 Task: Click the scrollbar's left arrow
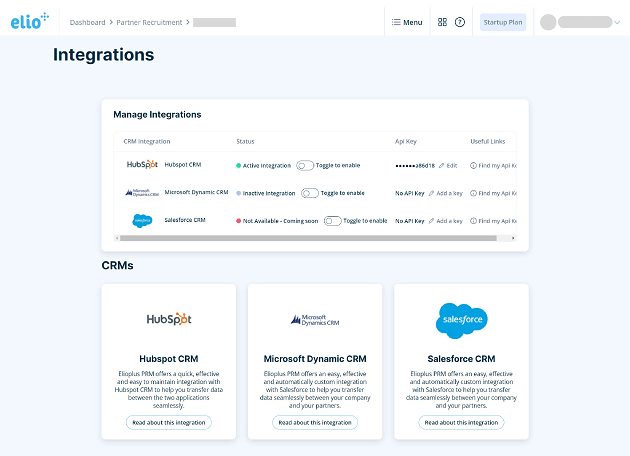[117, 238]
